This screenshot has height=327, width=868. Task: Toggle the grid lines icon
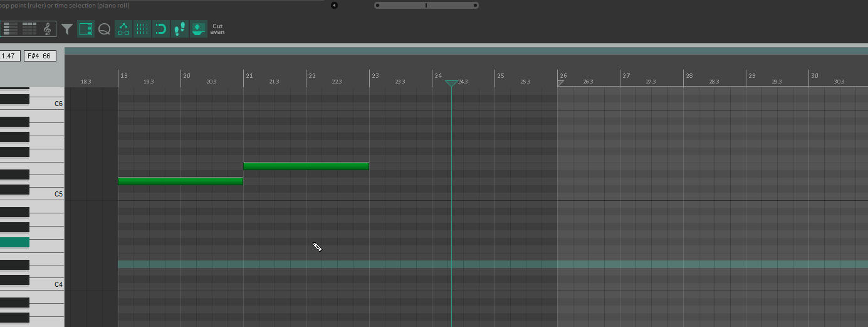click(142, 29)
